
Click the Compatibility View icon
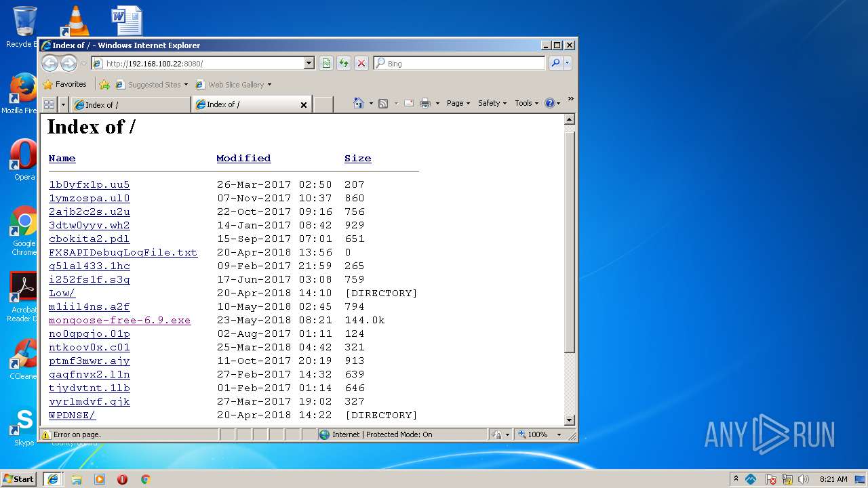pos(326,63)
